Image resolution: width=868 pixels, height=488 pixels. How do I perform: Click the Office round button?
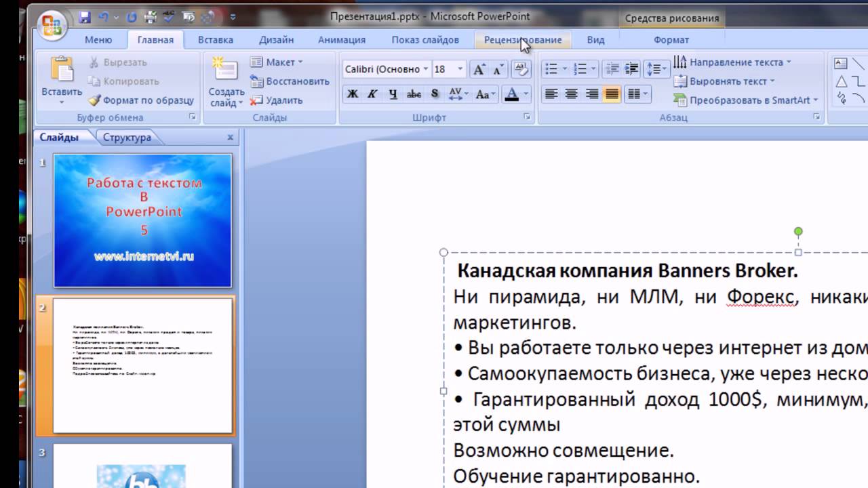point(52,25)
